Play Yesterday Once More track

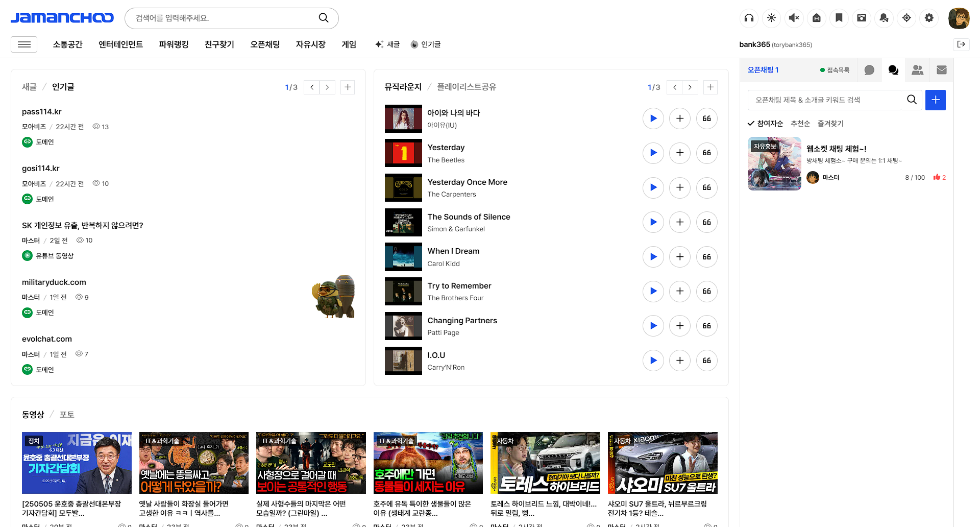(653, 187)
